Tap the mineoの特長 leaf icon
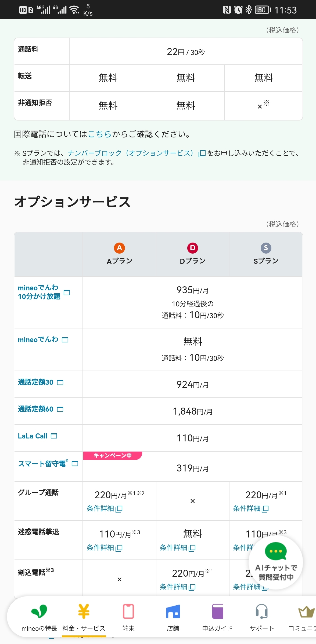 tap(39, 612)
